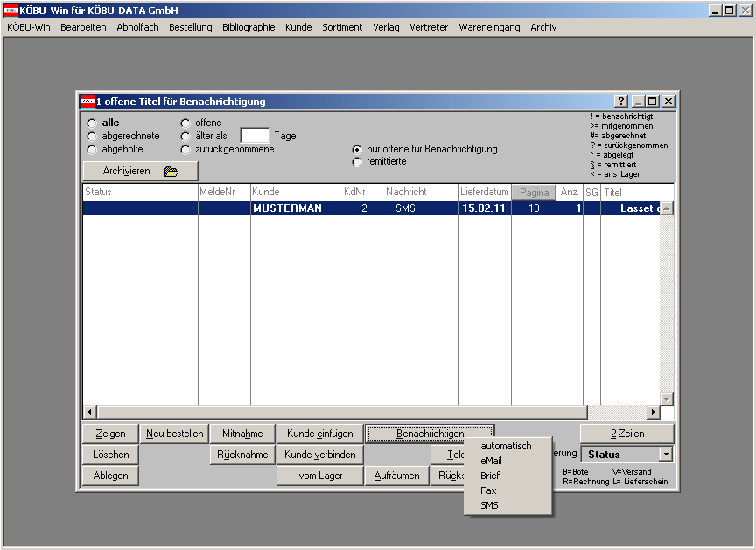Select the 'alle' radio button

pyautogui.click(x=92, y=123)
